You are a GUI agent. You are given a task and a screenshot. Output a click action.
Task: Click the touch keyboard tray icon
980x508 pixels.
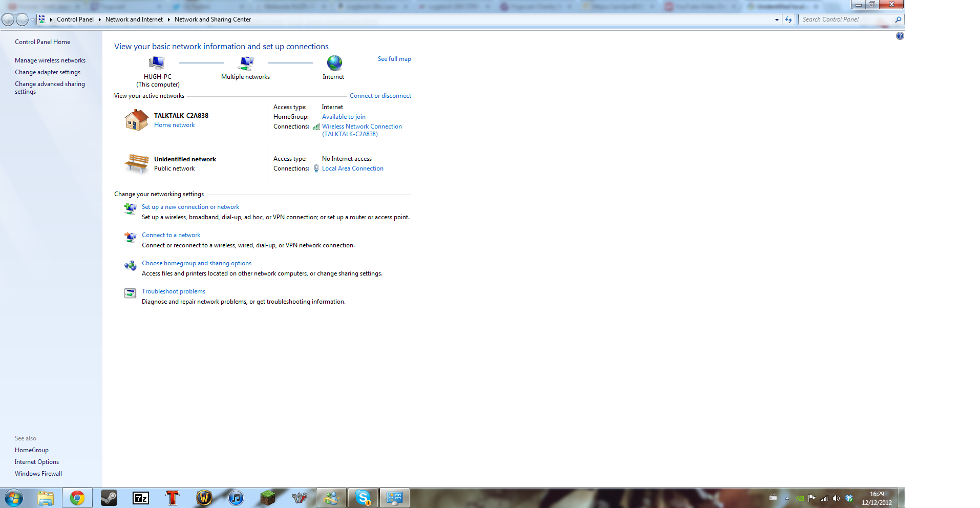773,498
